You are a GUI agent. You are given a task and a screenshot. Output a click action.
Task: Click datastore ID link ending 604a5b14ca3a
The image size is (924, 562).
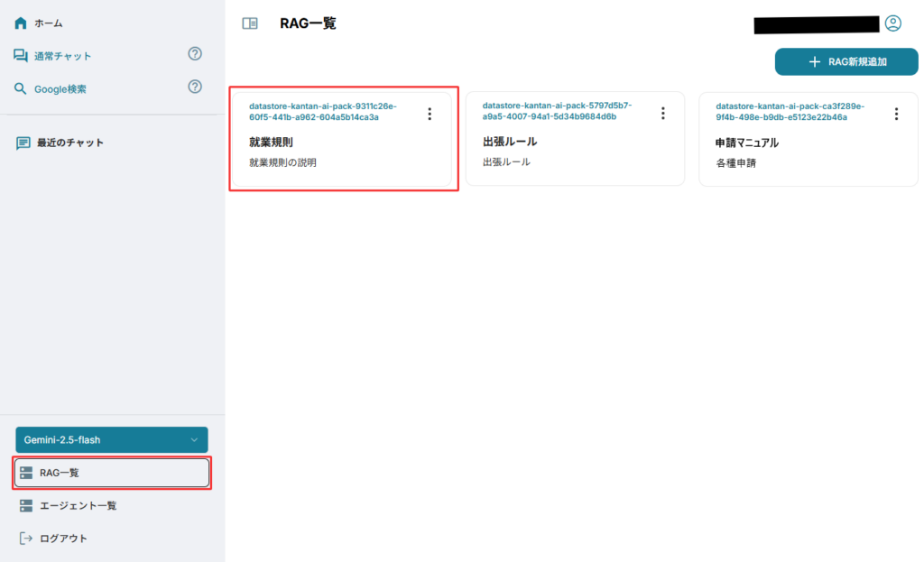tap(323, 111)
